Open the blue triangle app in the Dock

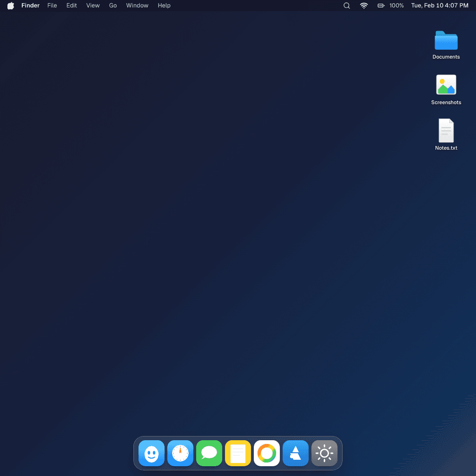(x=295, y=453)
